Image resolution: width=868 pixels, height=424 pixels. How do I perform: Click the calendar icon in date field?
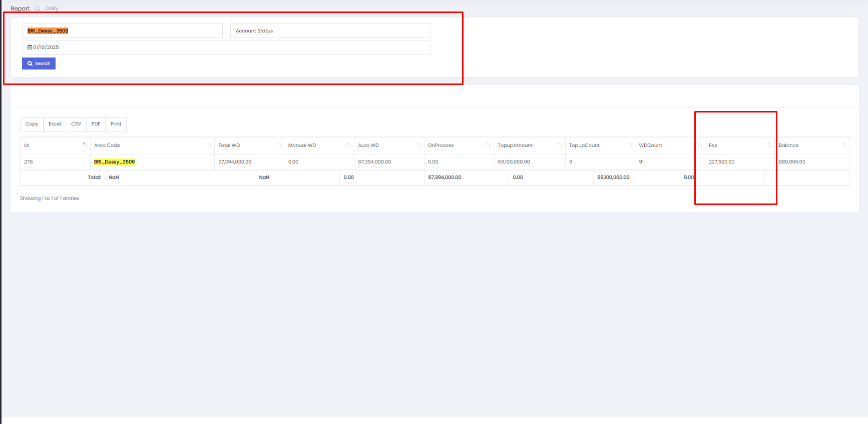30,47
